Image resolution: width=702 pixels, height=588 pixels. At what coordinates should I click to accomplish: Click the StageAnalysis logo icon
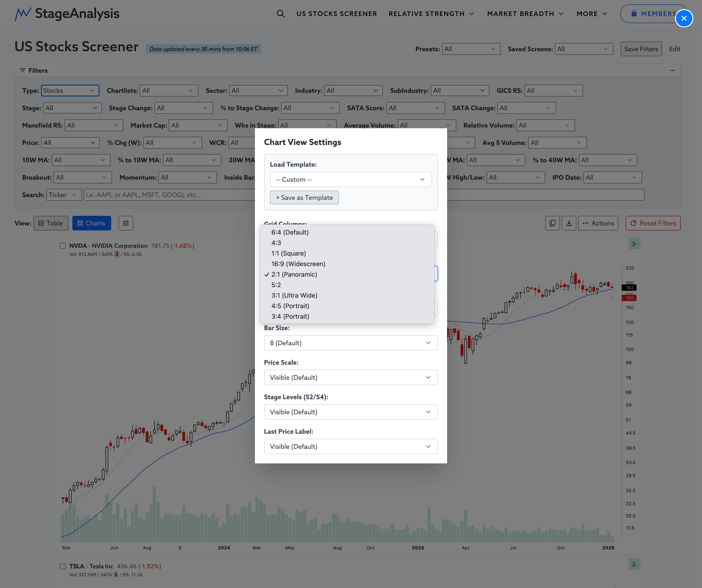click(x=23, y=14)
